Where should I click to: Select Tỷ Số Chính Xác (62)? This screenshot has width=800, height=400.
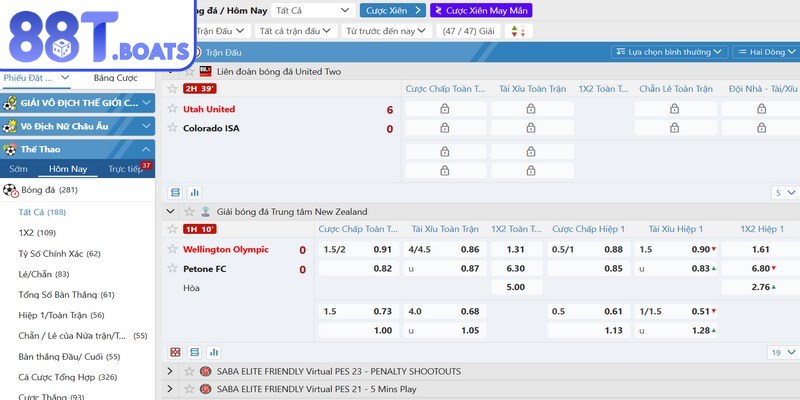pyautogui.click(x=60, y=254)
